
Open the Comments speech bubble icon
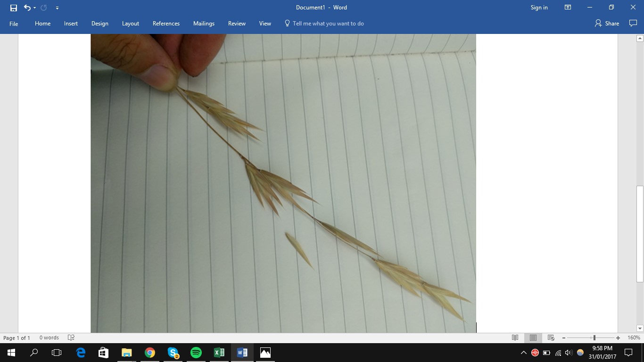click(x=633, y=24)
